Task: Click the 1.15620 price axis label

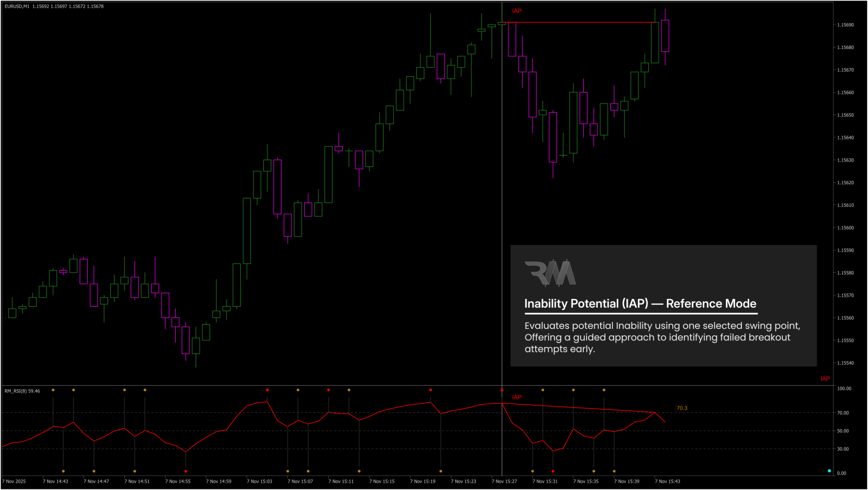Action: click(x=845, y=183)
